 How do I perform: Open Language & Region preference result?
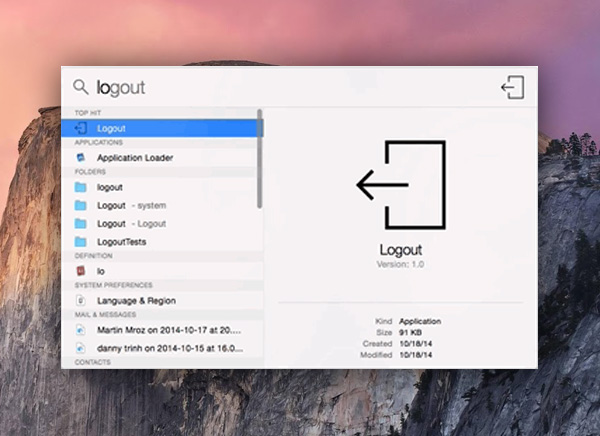coord(162,301)
